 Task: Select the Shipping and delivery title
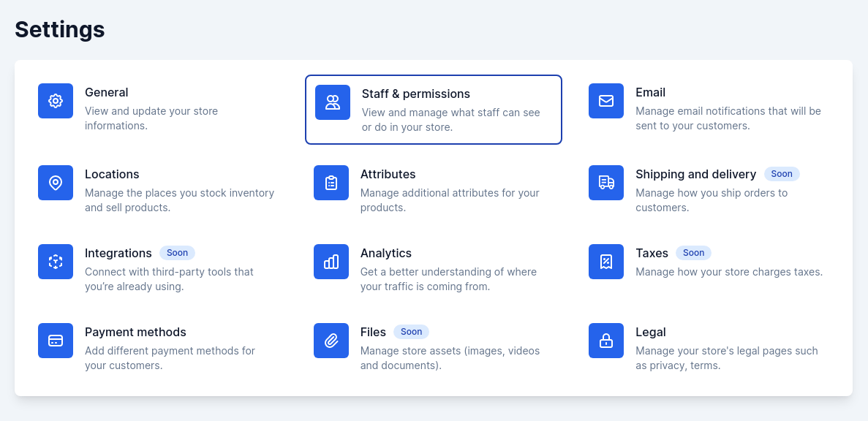point(696,174)
